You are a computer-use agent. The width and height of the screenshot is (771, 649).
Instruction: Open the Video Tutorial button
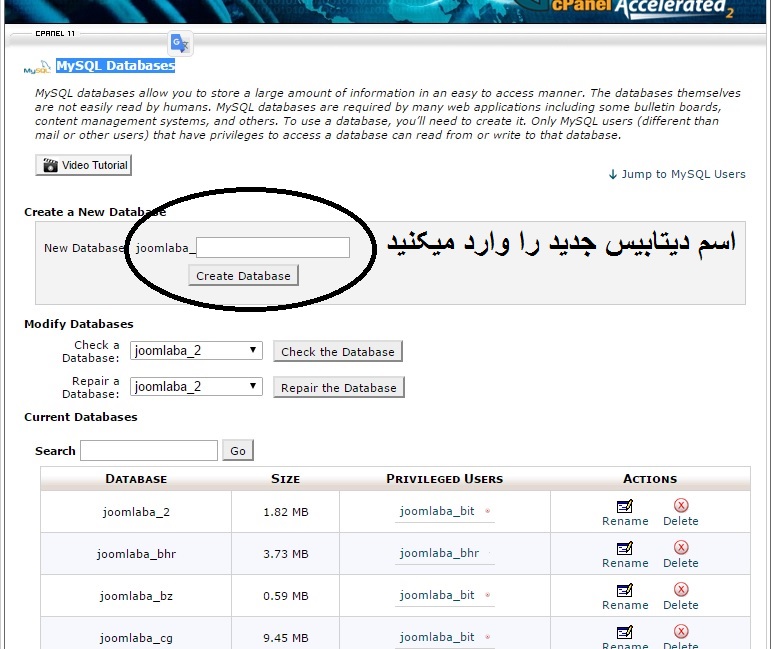point(84,165)
